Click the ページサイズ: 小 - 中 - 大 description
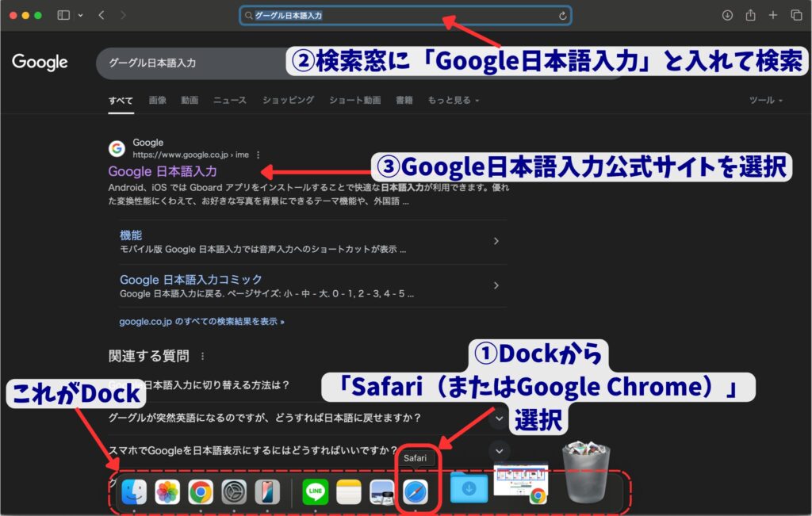Viewport: 812px width, 516px height. coord(266,294)
